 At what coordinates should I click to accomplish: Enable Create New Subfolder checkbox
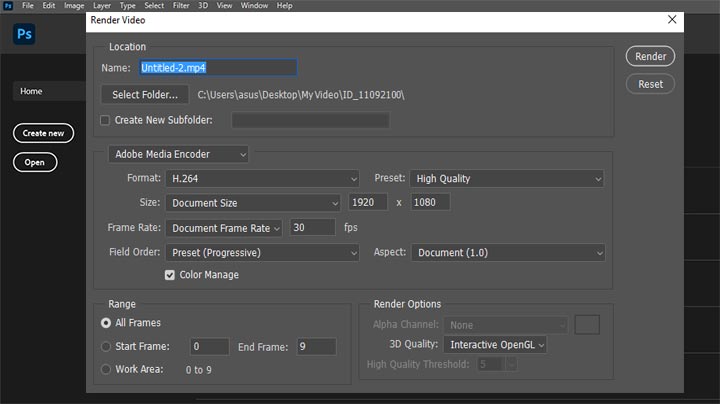coord(106,120)
